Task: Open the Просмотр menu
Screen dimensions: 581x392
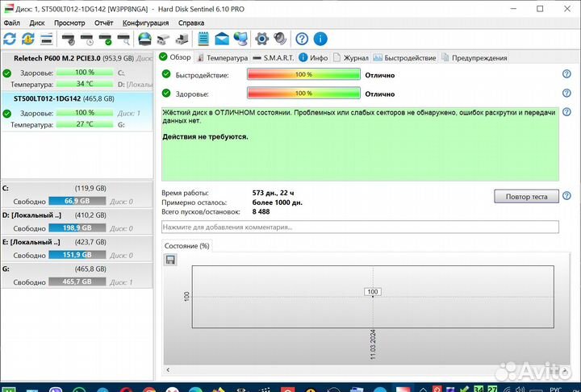Action: tap(69, 23)
